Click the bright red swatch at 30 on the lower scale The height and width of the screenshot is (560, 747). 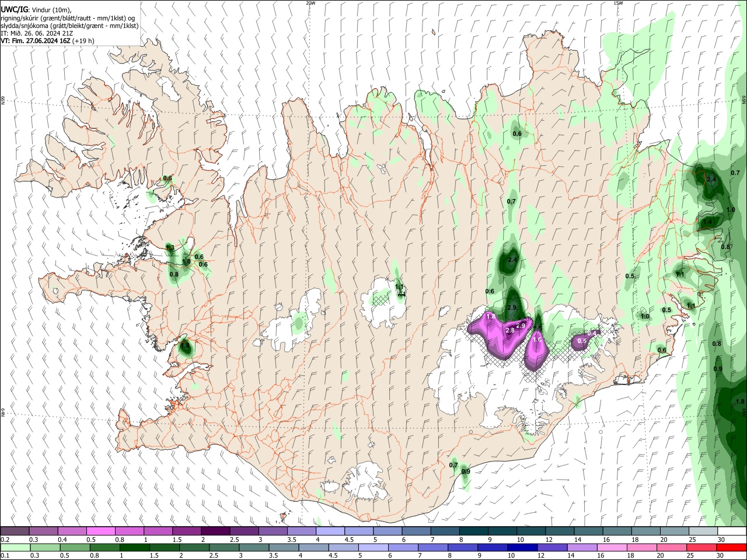point(731,547)
